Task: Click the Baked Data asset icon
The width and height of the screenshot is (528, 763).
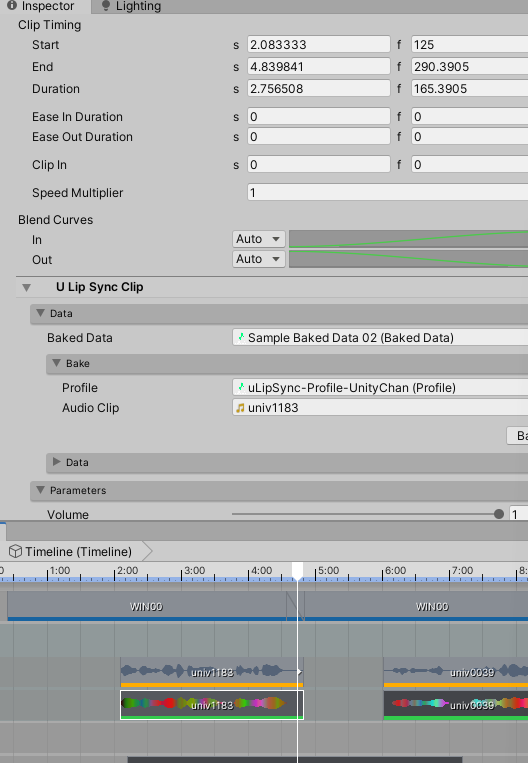Action: (241, 337)
